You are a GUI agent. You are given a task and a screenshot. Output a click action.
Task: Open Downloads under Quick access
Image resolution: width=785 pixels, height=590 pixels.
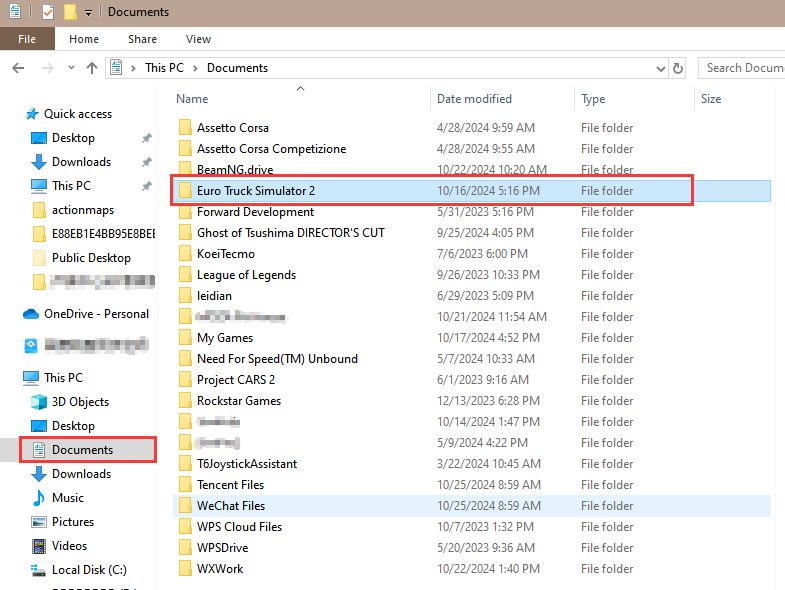point(81,162)
